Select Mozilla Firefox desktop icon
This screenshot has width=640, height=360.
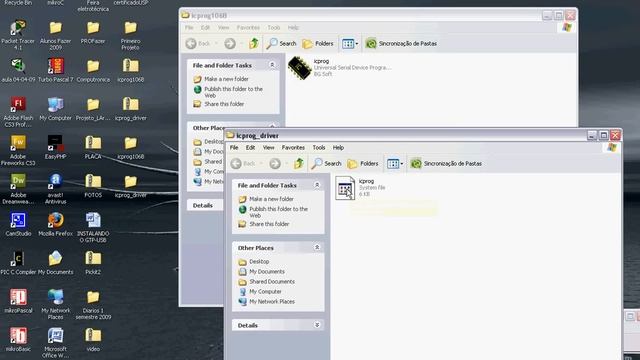pyautogui.click(x=56, y=224)
